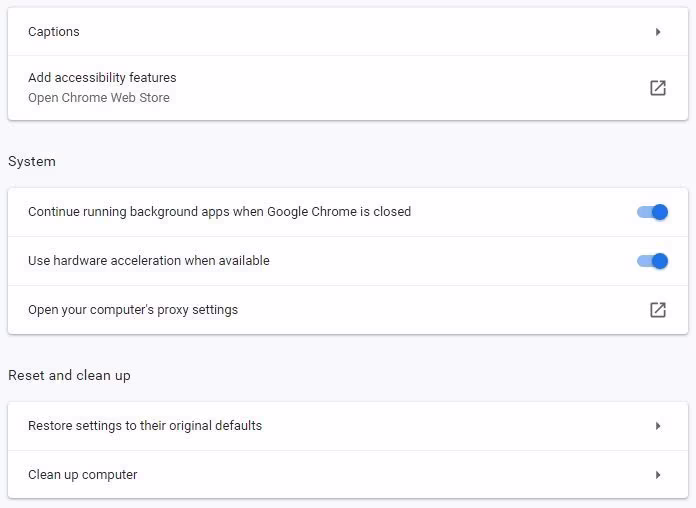The image size is (696, 508).
Task: Open external link icon for accessibility features
Action: (x=657, y=88)
